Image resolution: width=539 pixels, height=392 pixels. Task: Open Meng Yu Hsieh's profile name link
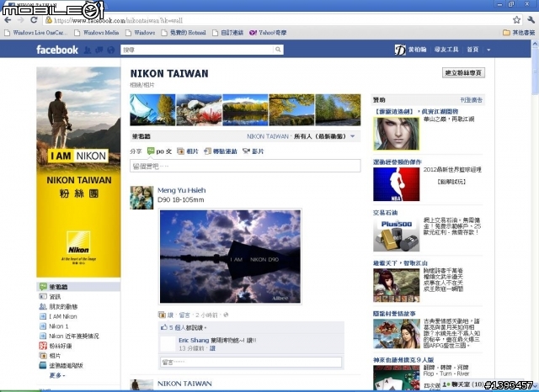point(182,190)
